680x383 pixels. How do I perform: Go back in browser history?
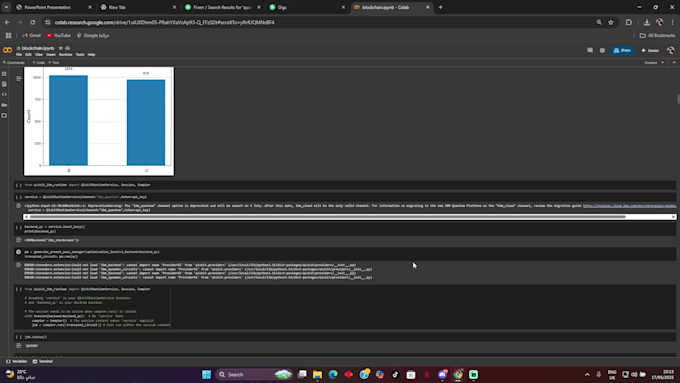[7, 22]
